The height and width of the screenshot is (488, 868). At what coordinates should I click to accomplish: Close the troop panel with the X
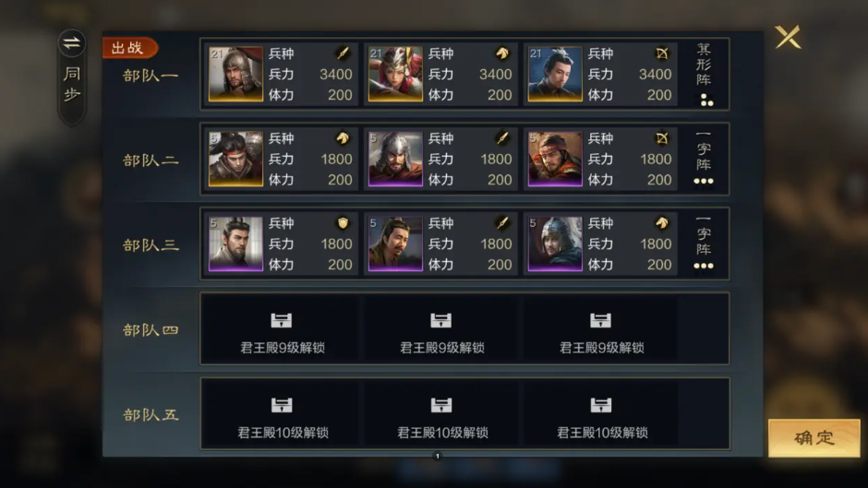[788, 37]
